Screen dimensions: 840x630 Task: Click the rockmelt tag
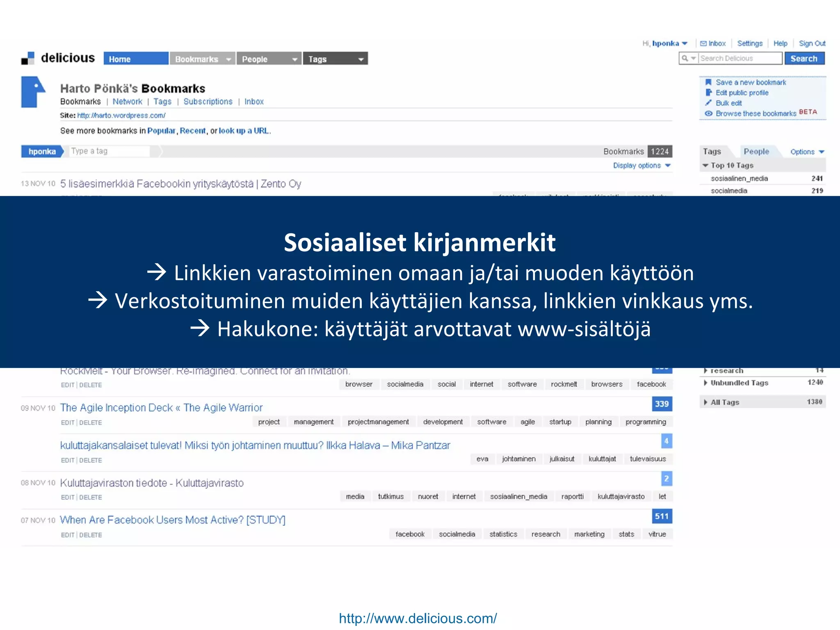pyautogui.click(x=564, y=384)
